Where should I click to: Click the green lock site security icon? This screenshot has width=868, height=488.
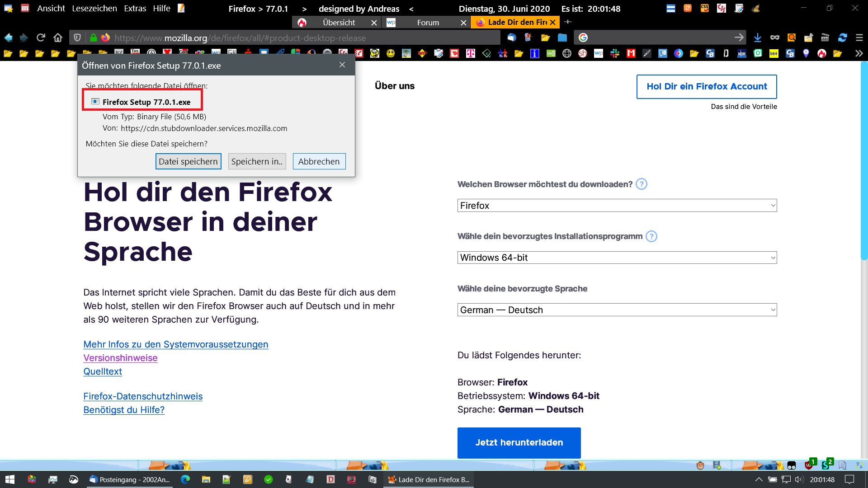[x=93, y=38]
